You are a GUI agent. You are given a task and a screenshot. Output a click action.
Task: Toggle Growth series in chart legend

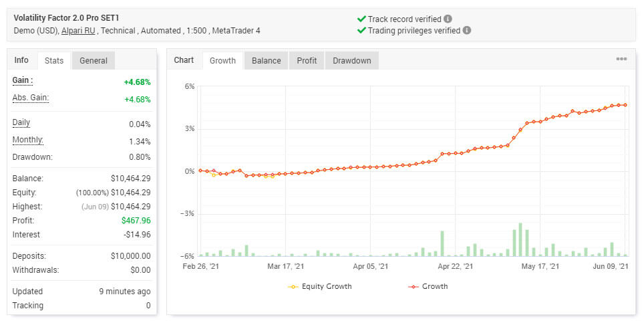(x=428, y=286)
